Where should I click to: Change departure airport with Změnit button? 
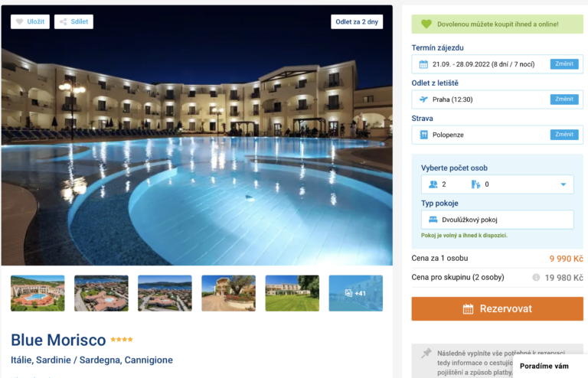coord(564,99)
